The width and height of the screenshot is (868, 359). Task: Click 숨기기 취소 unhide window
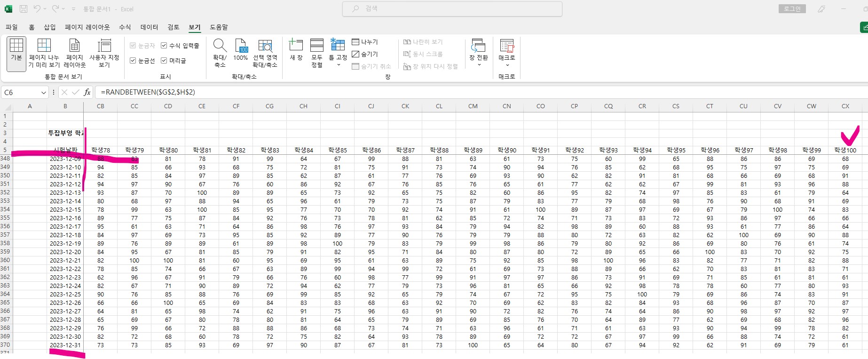(371, 66)
